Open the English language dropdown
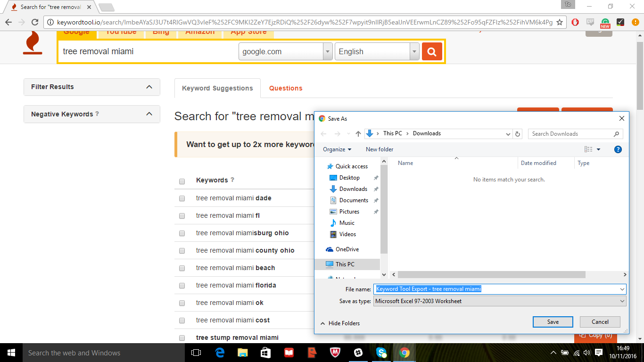The image size is (644, 362). point(377,51)
